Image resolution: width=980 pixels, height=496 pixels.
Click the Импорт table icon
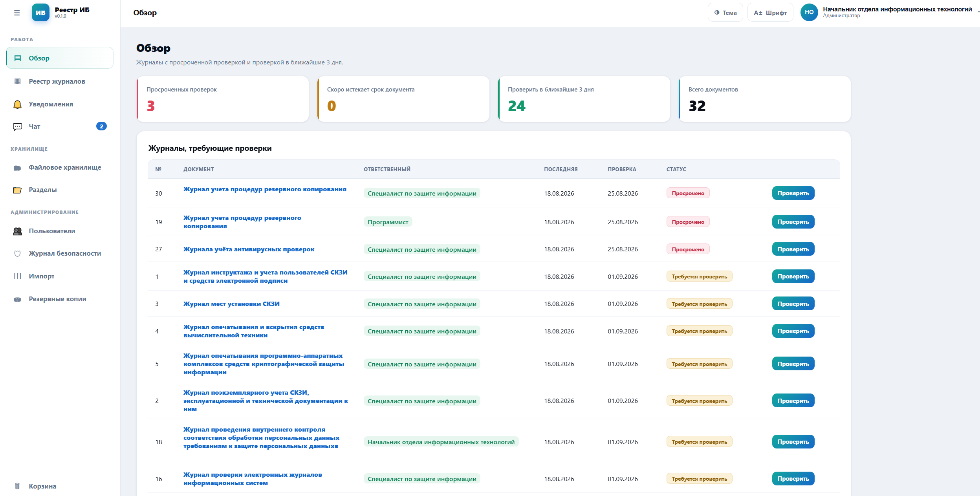click(18, 276)
